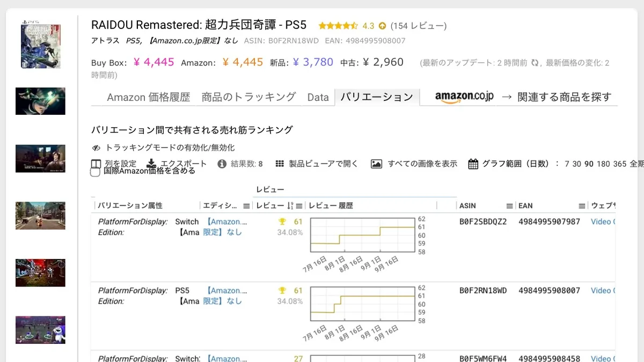
Task: Enable 国際Amazon価格を含める checkbox
Action: [x=96, y=172]
